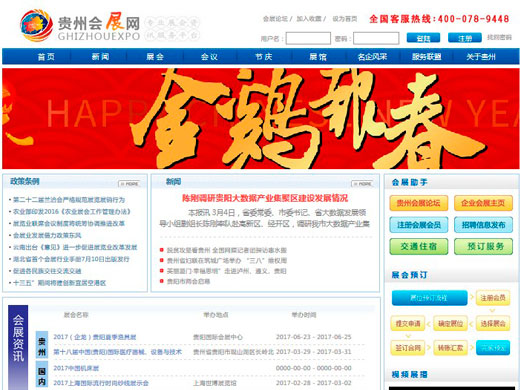Click the 举办时间 column header
520x390 pixels.
click(x=304, y=315)
